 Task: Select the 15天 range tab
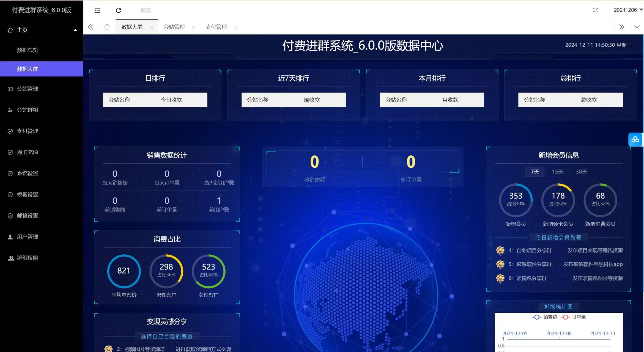[558, 172]
